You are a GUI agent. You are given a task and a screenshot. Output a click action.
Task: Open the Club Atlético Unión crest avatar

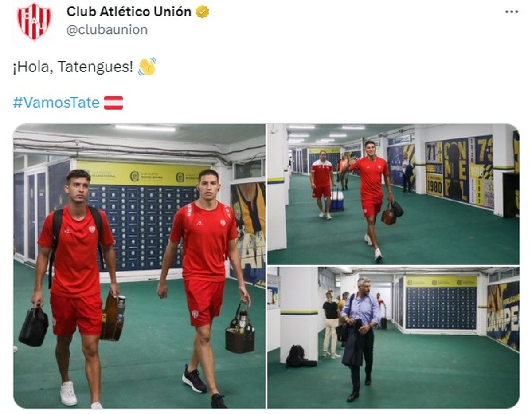(x=34, y=21)
